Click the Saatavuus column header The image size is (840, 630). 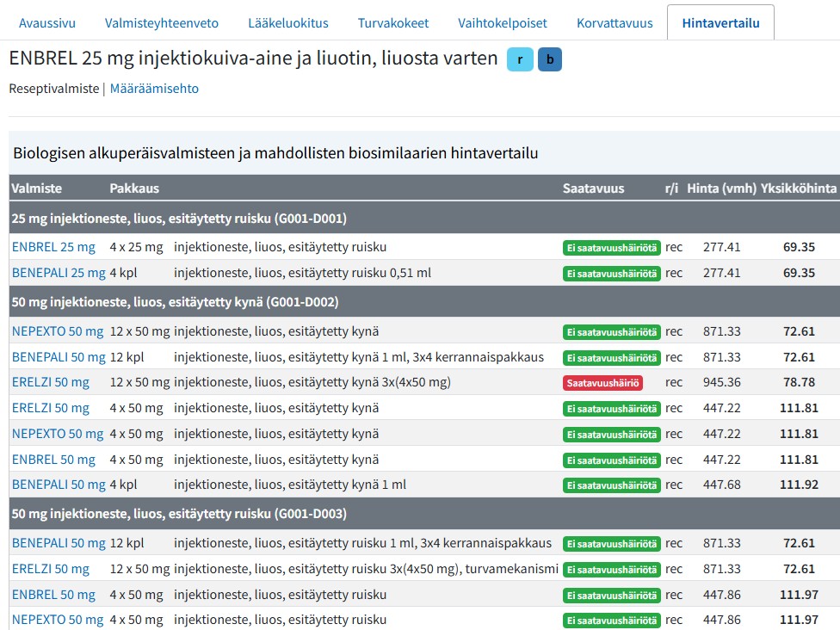pos(593,188)
